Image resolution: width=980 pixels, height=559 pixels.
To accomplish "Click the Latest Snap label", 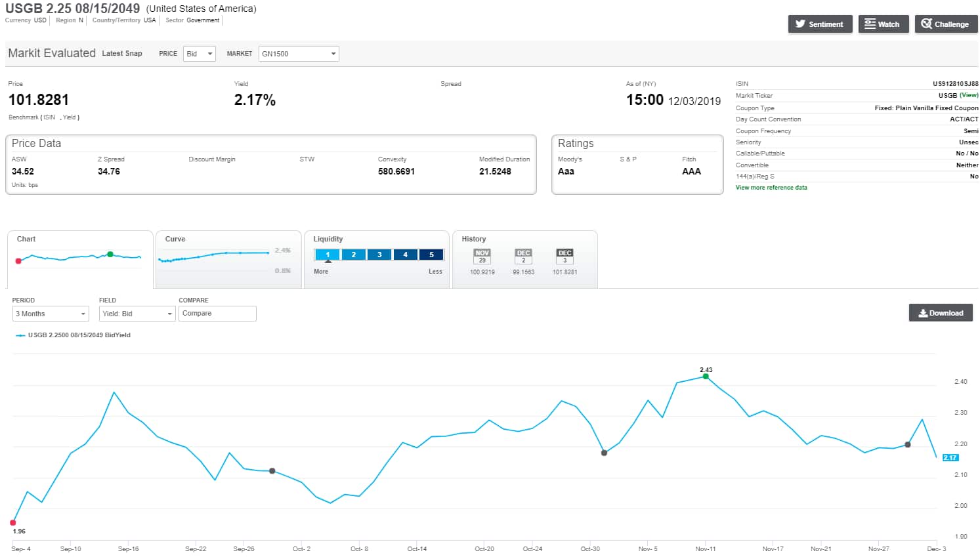I will (122, 54).
